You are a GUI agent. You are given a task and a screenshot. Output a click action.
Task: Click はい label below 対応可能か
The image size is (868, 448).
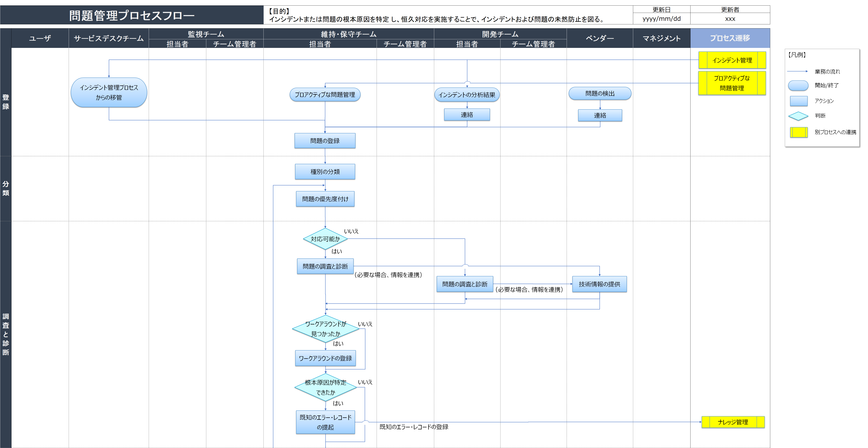tap(337, 252)
